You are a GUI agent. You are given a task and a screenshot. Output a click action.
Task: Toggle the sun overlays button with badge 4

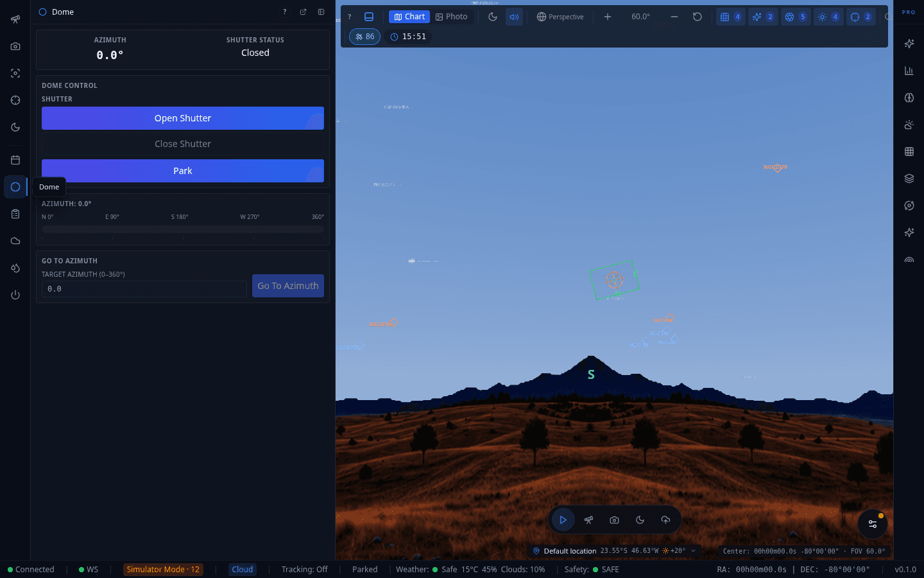point(828,17)
